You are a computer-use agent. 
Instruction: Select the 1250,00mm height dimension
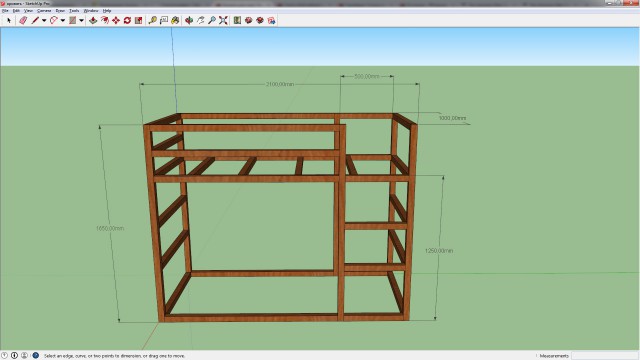[x=439, y=251]
